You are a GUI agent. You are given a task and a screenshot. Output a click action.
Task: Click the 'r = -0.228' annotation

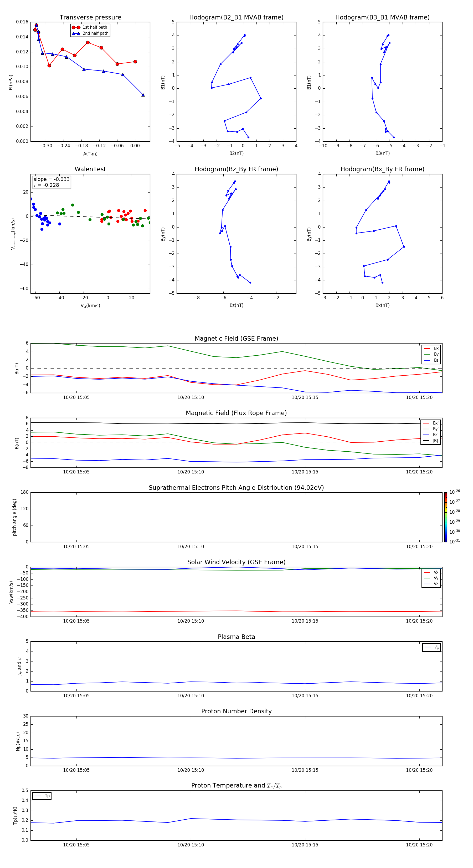[47, 185]
